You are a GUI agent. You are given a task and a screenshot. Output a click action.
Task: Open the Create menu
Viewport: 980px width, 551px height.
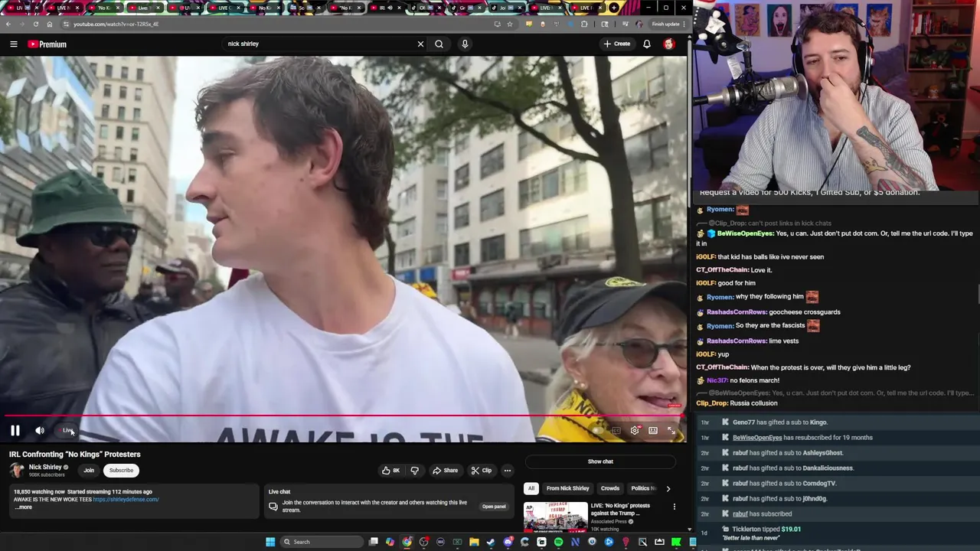point(617,44)
